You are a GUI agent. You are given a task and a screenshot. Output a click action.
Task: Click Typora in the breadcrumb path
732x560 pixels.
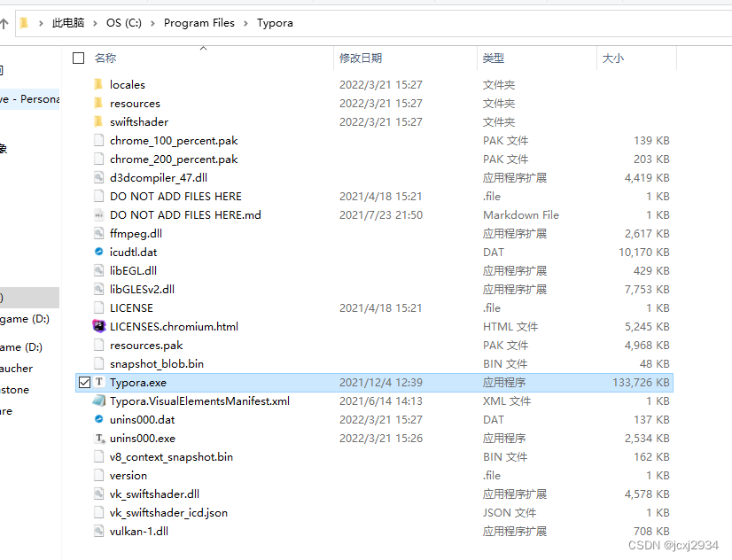(x=275, y=23)
